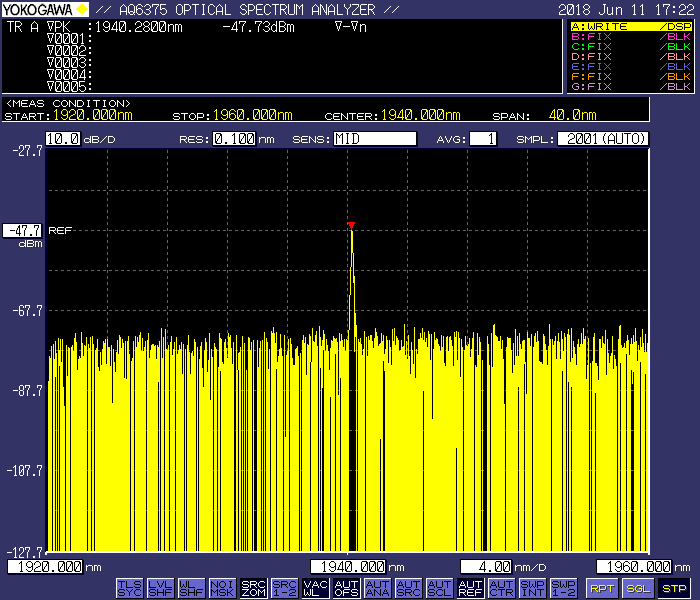Click the SRC ZOM indicator
Image resolution: width=700 pixels, height=600 pixels.
pos(253,587)
